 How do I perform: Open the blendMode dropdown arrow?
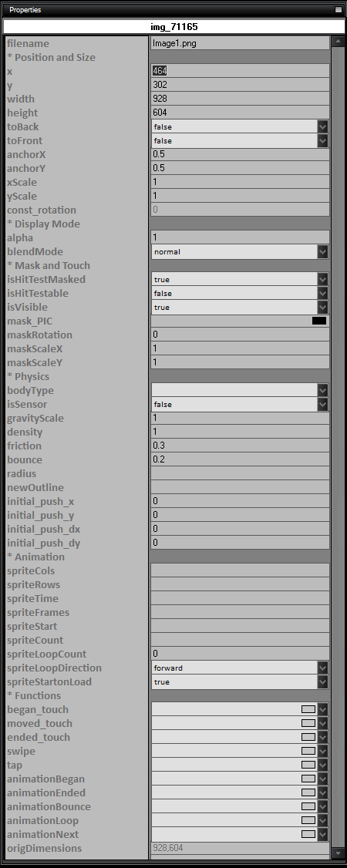323,251
